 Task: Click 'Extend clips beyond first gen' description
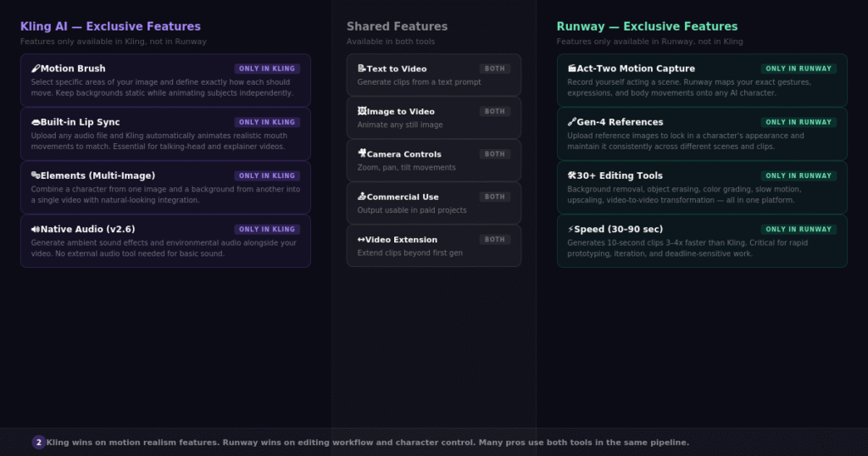coord(409,253)
